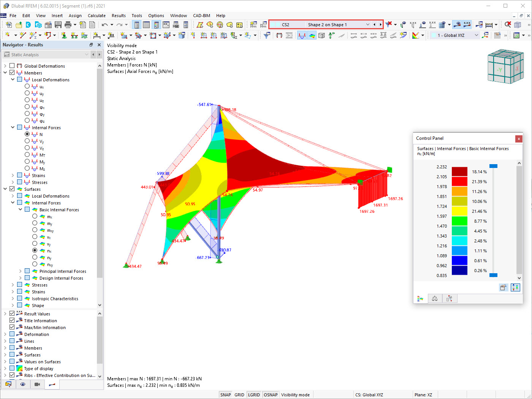
Task: Click the Open file folder icon
Action: pos(19,25)
